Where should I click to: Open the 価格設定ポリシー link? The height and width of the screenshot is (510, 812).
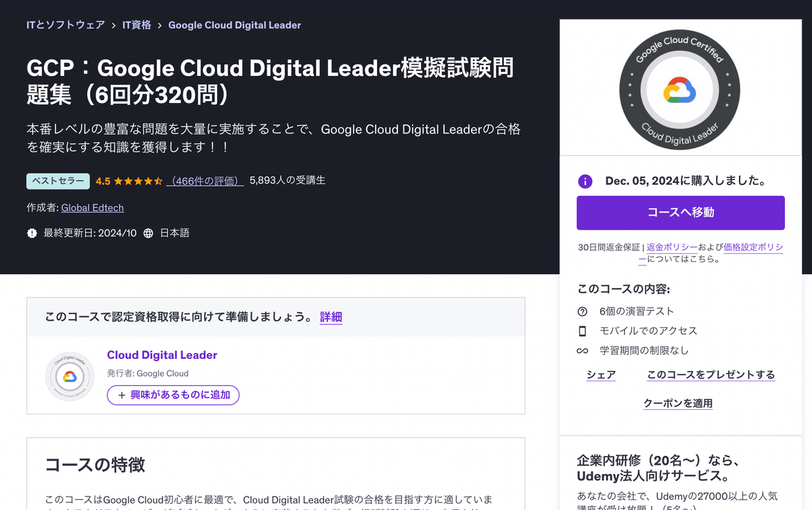tap(753, 247)
